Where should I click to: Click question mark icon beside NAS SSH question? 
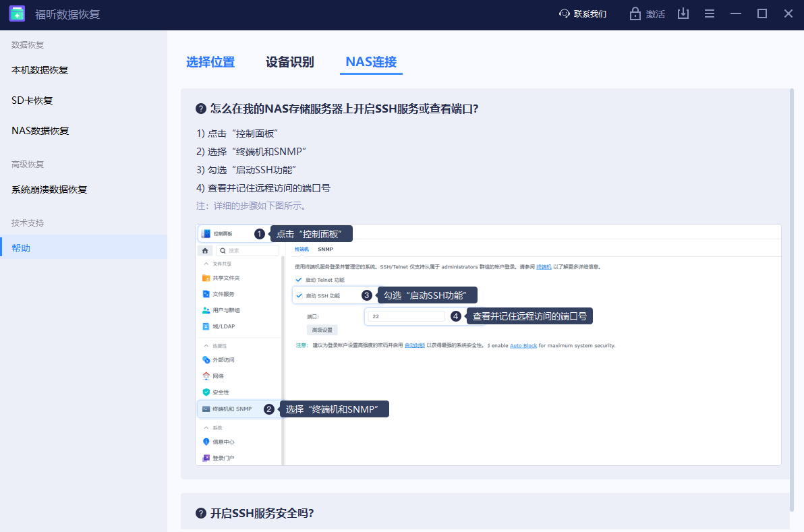(x=200, y=109)
